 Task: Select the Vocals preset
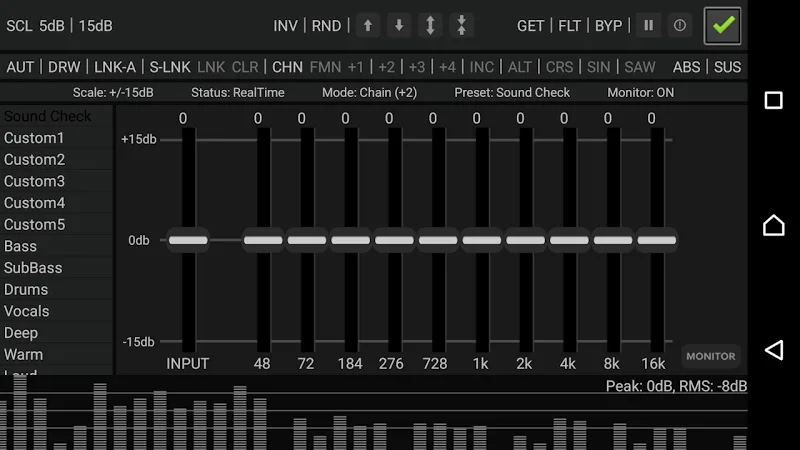27,311
